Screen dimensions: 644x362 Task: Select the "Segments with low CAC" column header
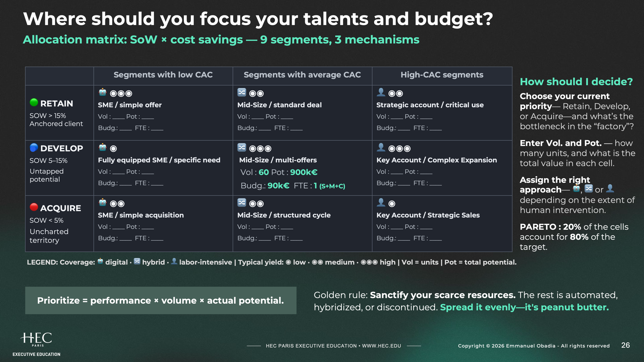(163, 75)
